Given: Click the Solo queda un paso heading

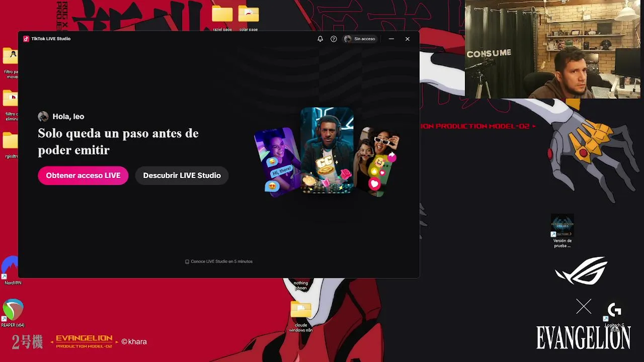Looking at the screenshot, I should (x=118, y=141).
